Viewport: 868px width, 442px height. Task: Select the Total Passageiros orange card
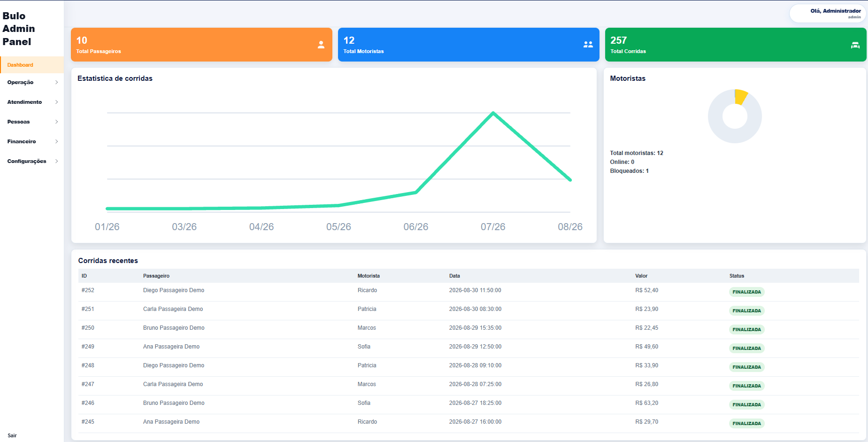[x=201, y=45]
